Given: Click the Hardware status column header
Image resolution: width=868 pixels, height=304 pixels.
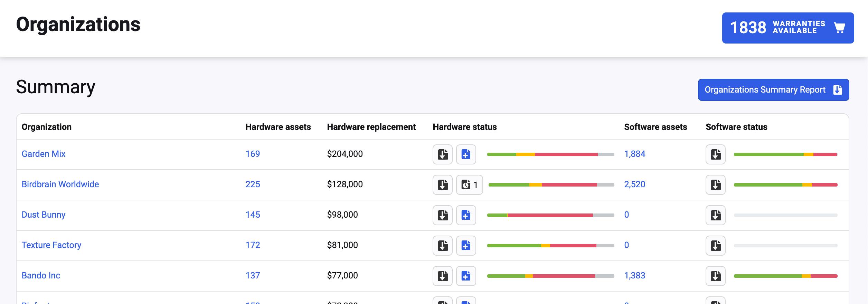Looking at the screenshot, I should click(465, 127).
